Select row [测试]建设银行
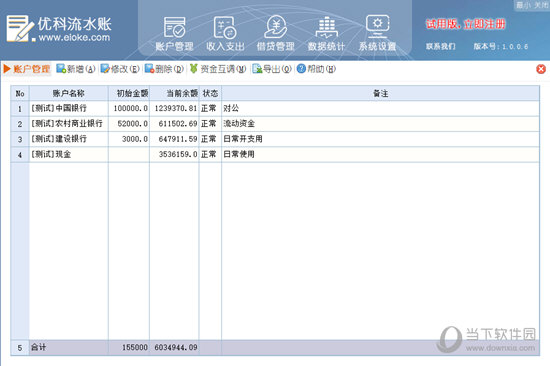The image size is (550, 366). click(x=275, y=139)
